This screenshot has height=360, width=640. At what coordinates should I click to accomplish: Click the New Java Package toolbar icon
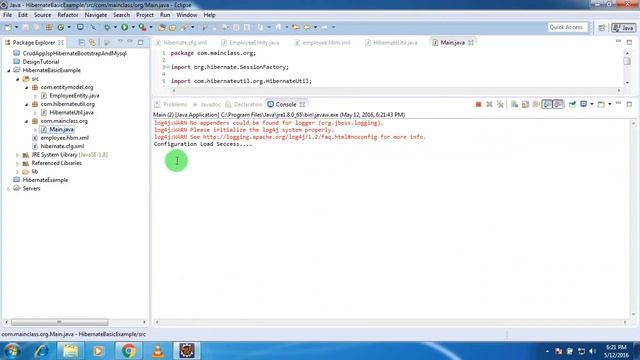coord(49,27)
